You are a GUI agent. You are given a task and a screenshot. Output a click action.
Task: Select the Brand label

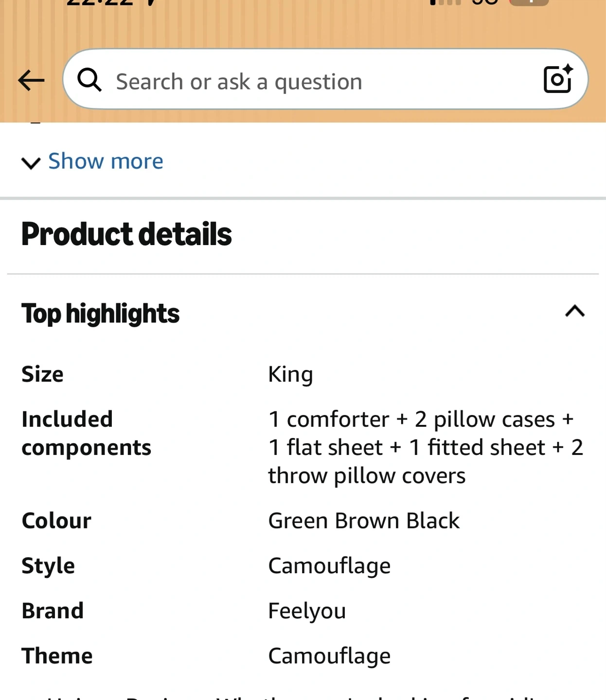[53, 611]
